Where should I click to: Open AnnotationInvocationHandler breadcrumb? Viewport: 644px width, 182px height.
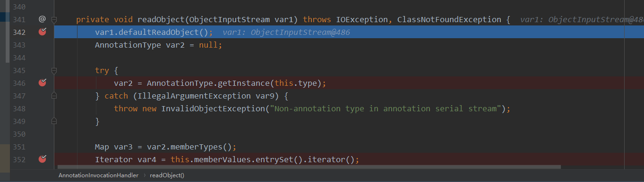(98, 175)
